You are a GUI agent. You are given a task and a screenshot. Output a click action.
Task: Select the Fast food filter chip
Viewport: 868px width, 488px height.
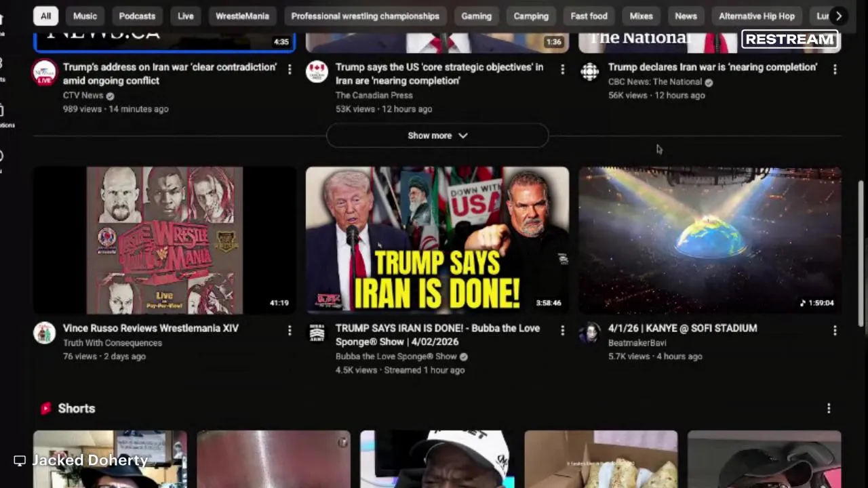[x=589, y=16]
